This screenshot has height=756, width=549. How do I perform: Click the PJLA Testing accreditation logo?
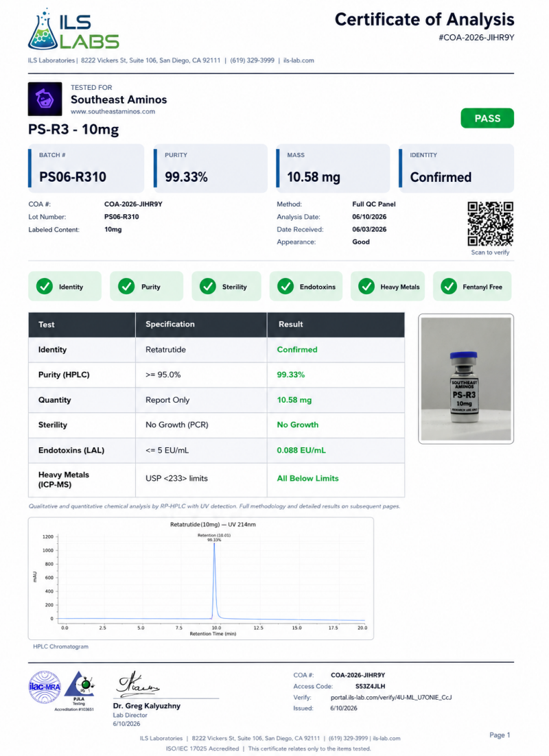tap(79, 688)
